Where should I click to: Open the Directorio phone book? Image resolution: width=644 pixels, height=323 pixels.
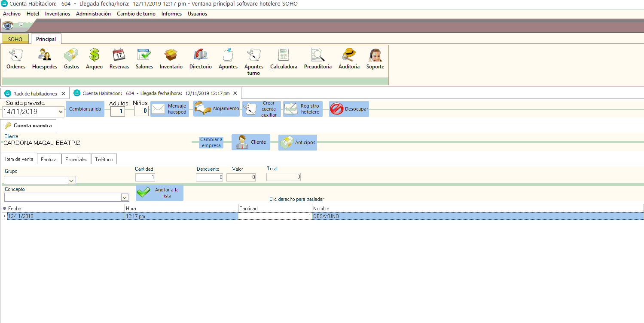coord(201,59)
